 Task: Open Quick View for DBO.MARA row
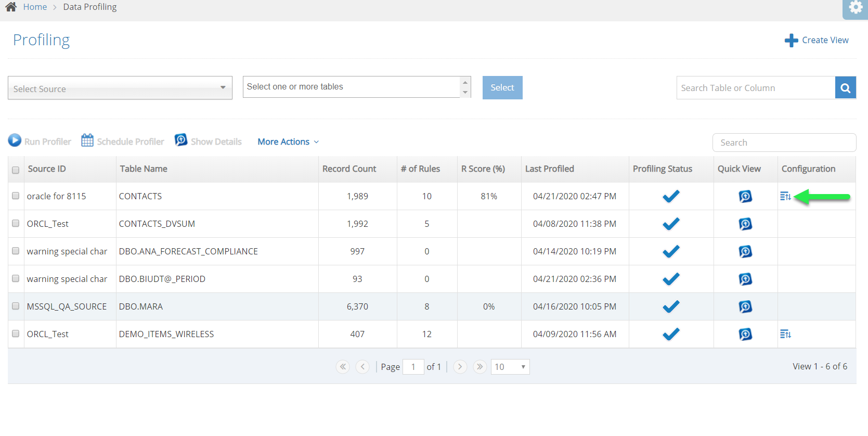[745, 306]
